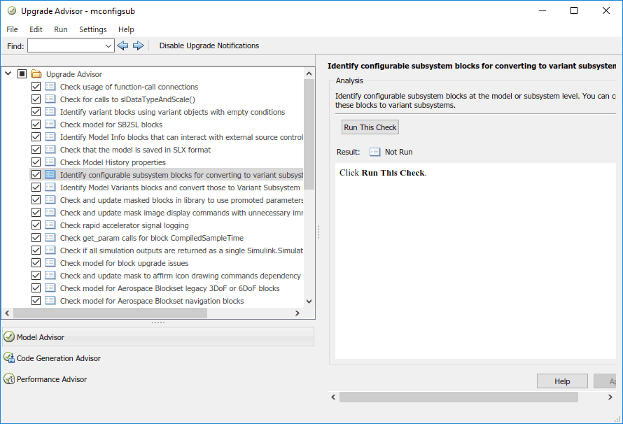
Task: Click Run This Check button
Action: 370,127
